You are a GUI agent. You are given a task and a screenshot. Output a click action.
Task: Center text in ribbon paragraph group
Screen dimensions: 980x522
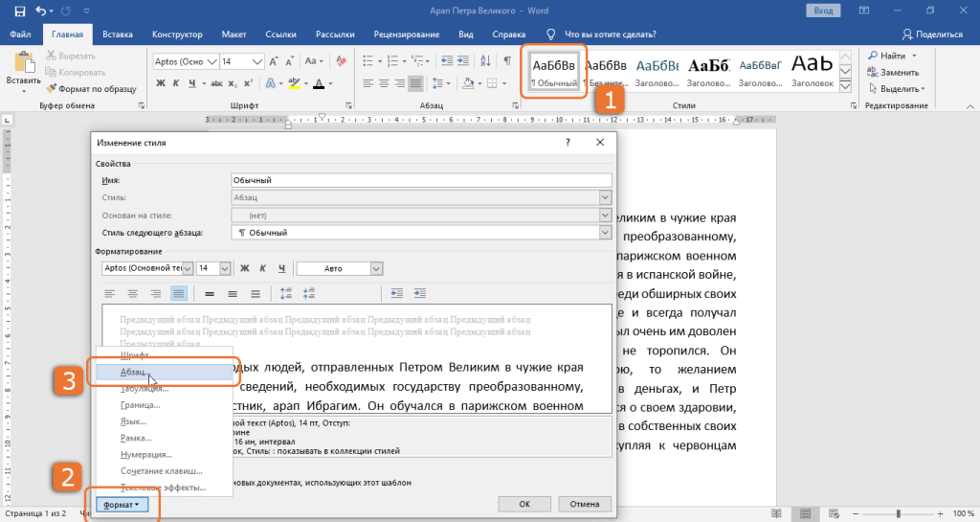point(384,83)
